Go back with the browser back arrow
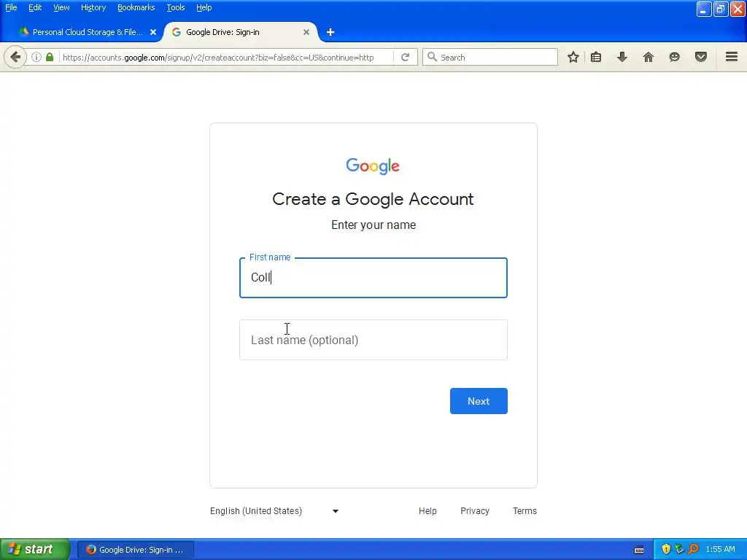The height and width of the screenshot is (560, 747). click(15, 57)
